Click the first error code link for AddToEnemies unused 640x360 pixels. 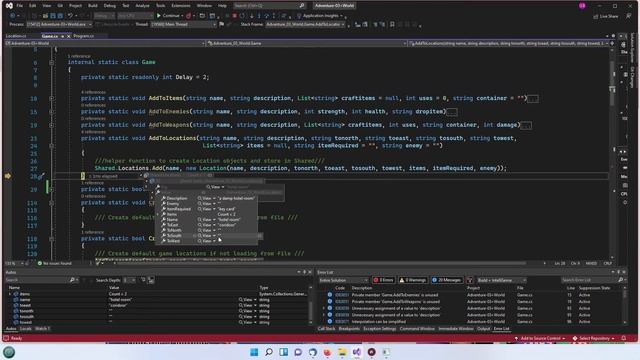tap(342, 295)
